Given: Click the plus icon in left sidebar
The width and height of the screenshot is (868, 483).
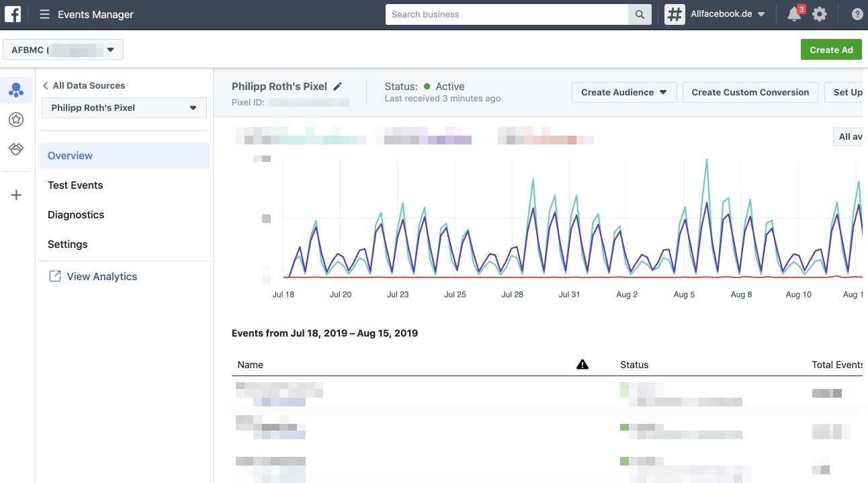Looking at the screenshot, I should click(x=16, y=195).
